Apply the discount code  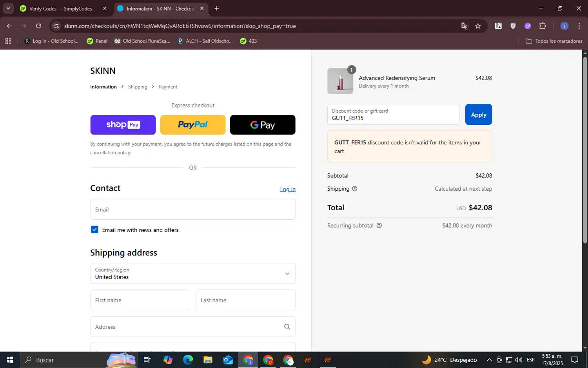click(479, 115)
